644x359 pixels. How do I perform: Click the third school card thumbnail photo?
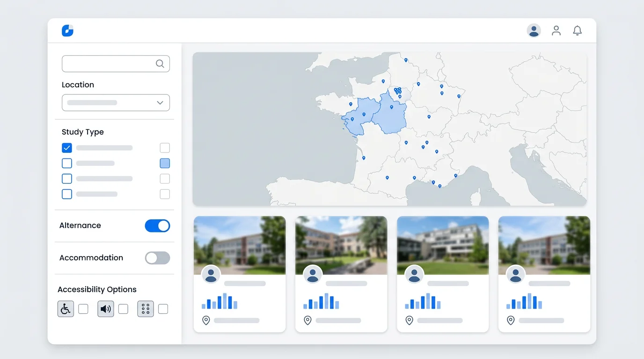pos(442,244)
